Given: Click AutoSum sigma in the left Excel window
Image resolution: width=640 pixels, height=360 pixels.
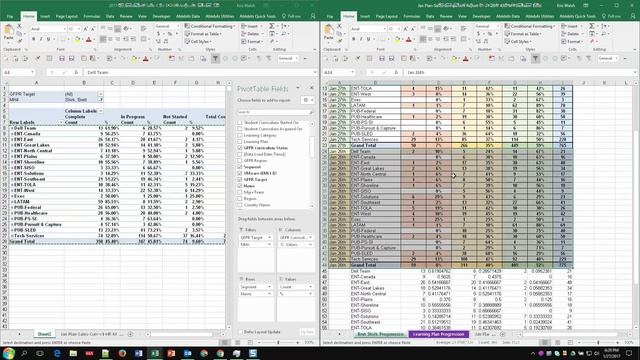Looking at the screenshot, I should (272, 26).
